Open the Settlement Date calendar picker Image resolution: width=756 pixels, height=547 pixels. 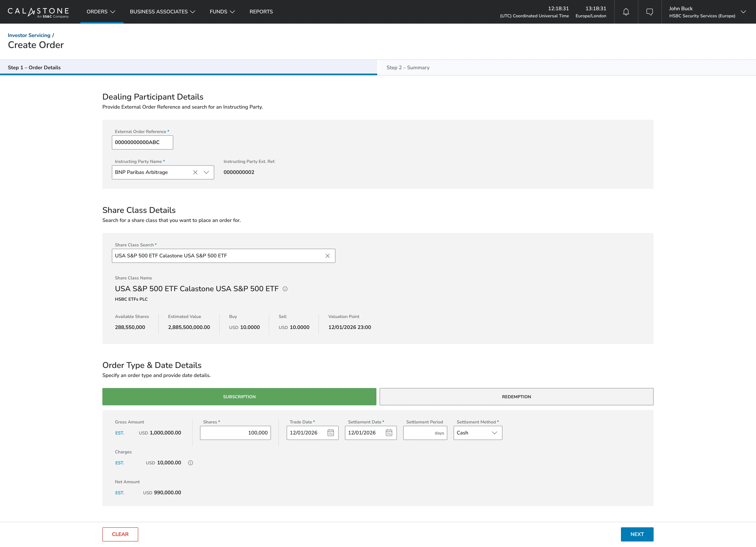(389, 433)
